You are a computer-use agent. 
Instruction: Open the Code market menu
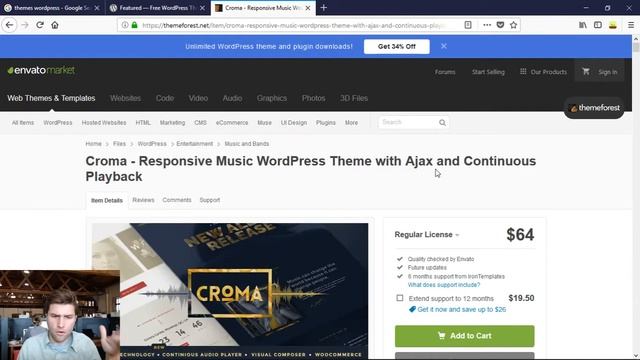[164, 98]
